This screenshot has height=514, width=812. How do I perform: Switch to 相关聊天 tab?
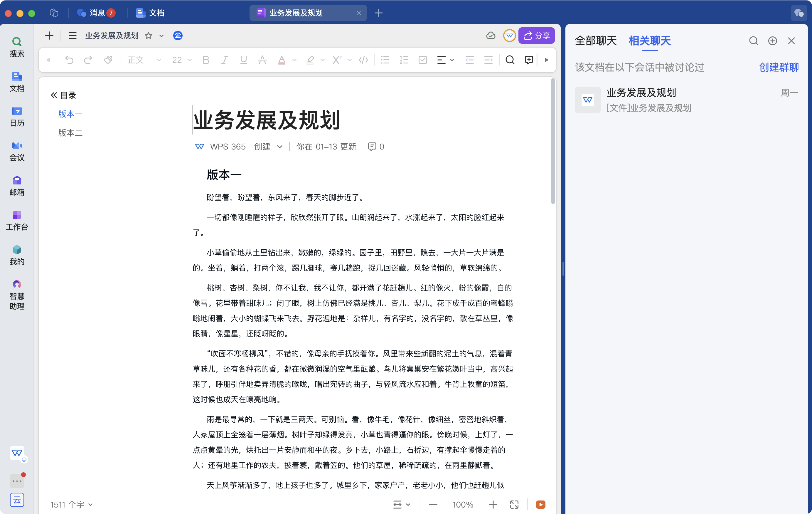[x=649, y=41]
